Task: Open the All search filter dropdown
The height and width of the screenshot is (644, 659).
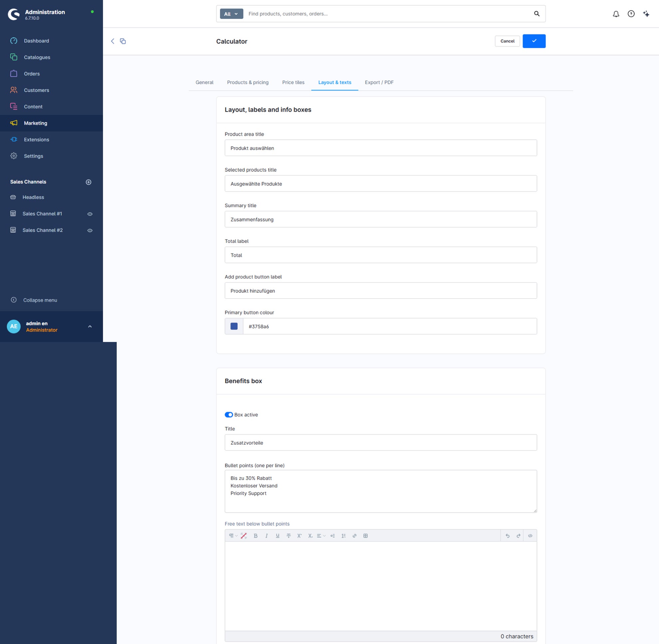Action: pos(232,14)
